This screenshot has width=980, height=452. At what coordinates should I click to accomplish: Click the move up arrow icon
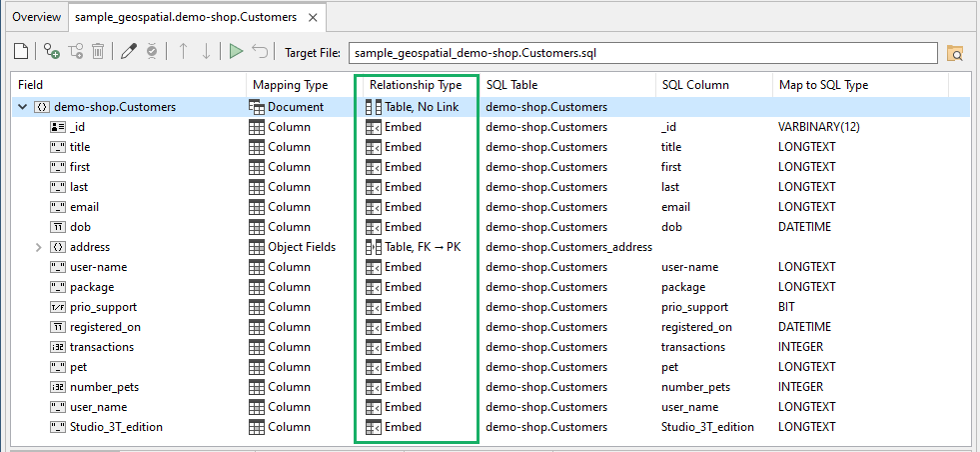183,52
